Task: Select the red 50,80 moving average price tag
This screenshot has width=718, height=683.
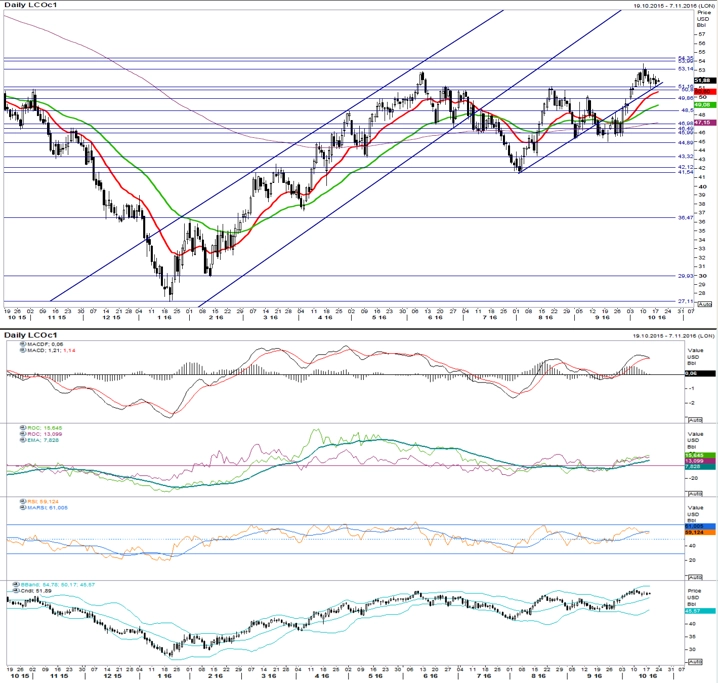Action: (x=705, y=92)
